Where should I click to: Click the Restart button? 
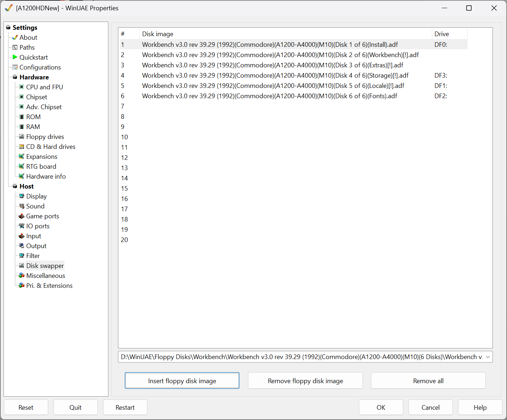(125, 407)
